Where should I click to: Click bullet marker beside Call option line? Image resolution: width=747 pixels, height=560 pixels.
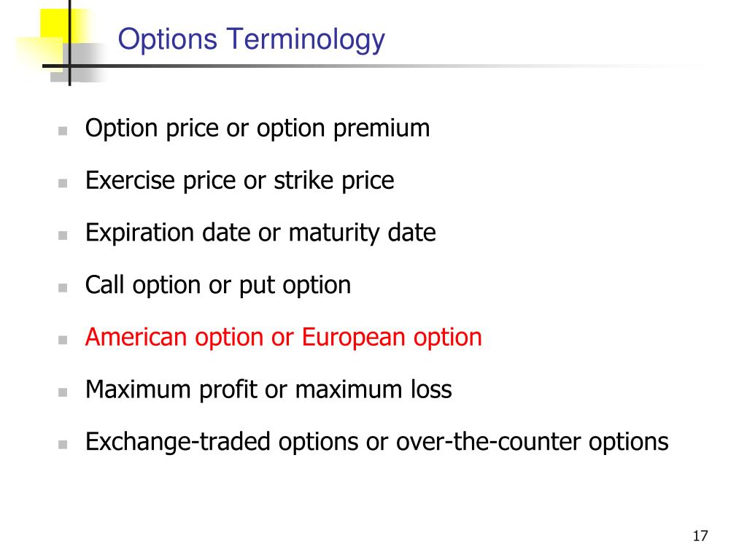pyautogui.click(x=63, y=287)
